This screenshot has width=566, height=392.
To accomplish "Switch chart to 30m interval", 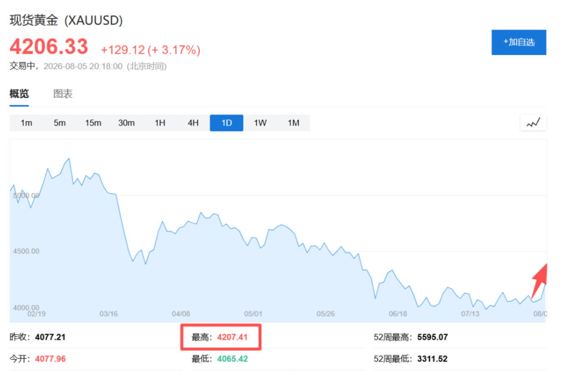I will coord(127,123).
